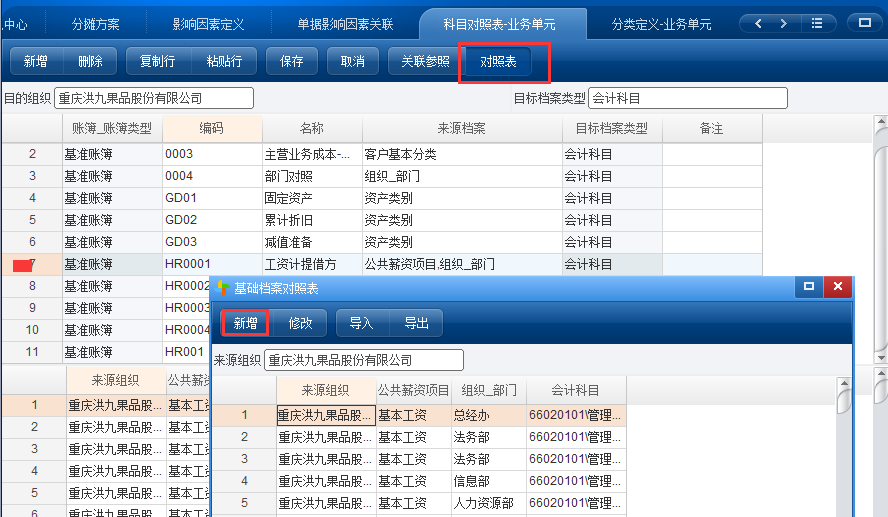
Task: Select the 总经办 department cell in dialog
Action: coord(489,415)
